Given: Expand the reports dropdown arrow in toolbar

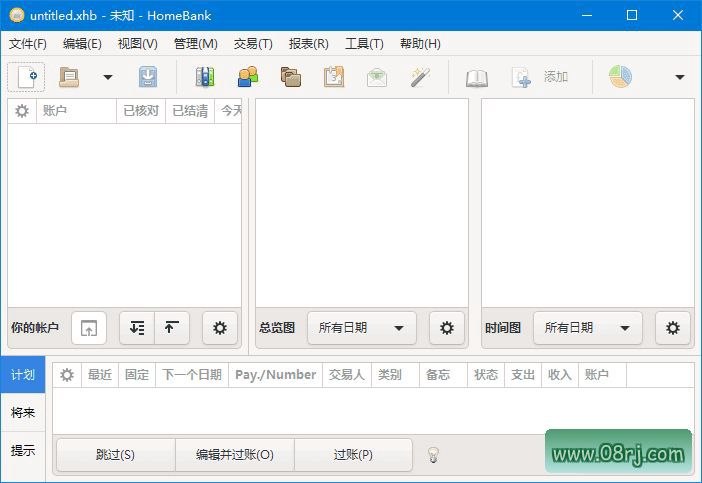Looking at the screenshot, I should [x=680, y=77].
